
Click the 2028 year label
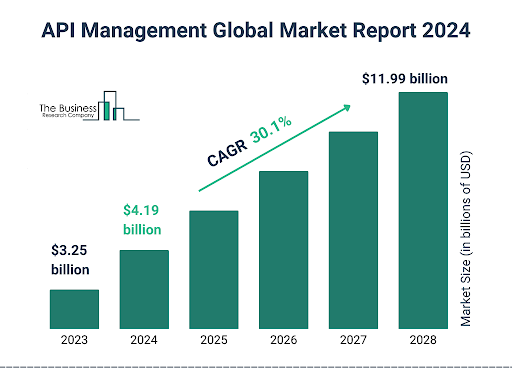pyautogui.click(x=423, y=340)
